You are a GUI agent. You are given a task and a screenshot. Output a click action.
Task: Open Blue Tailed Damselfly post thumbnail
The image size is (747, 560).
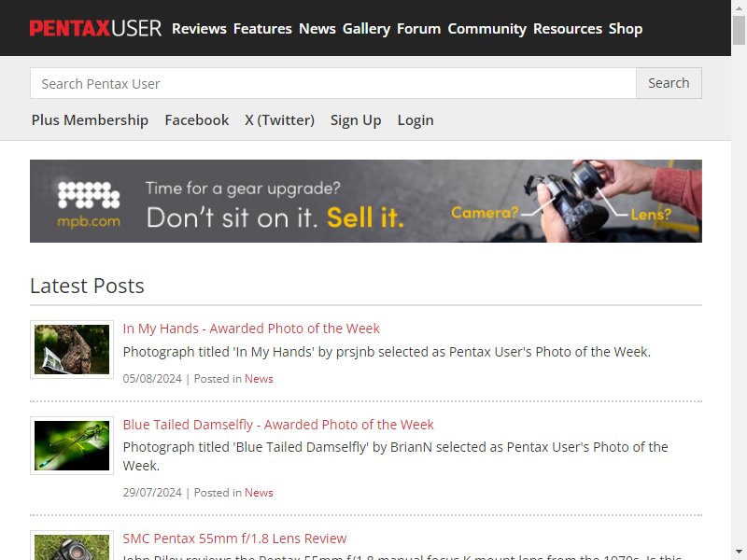tap(72, 446)
